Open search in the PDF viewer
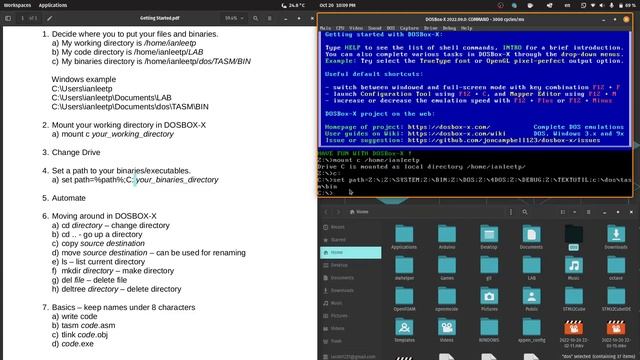The image size is (640, 360). [x=256, y=18]
